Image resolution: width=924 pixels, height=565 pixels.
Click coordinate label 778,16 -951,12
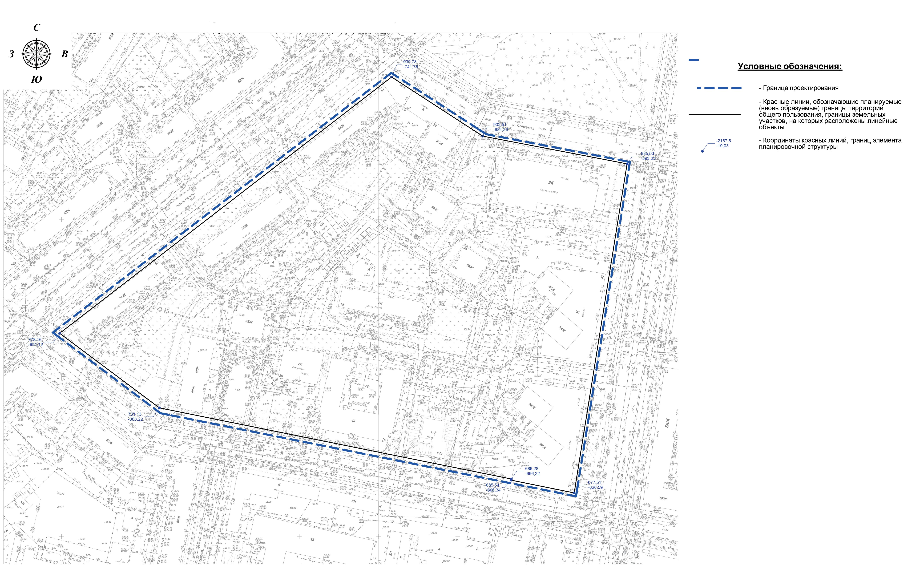pyautogui.click(x=35, y=342)
